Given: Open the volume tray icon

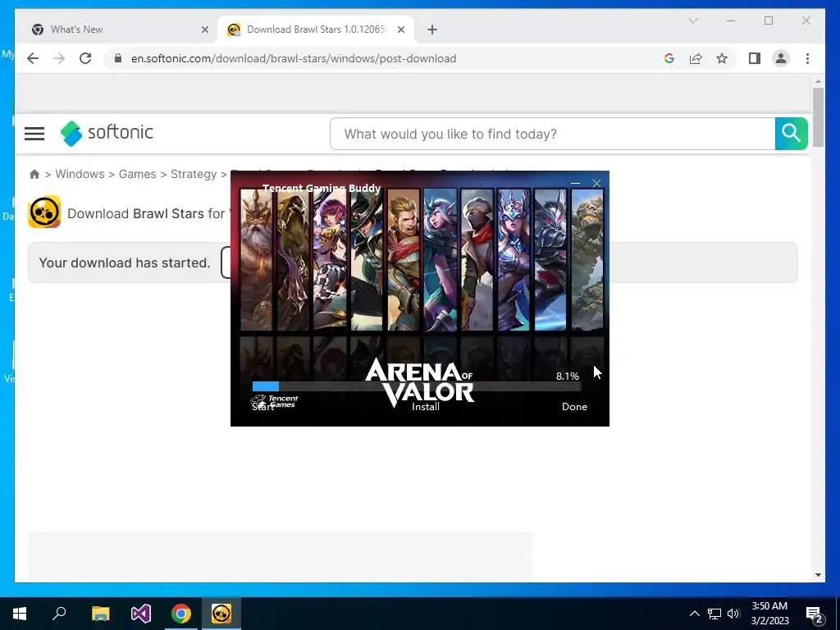Looking at the screenshot, I should pyautogui.click(x=733, y=614).
